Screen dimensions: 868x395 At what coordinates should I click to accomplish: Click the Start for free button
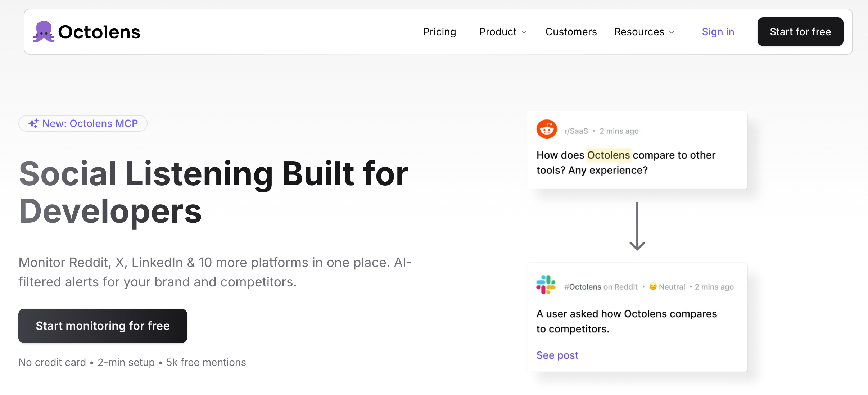click(x=800, y=32)
